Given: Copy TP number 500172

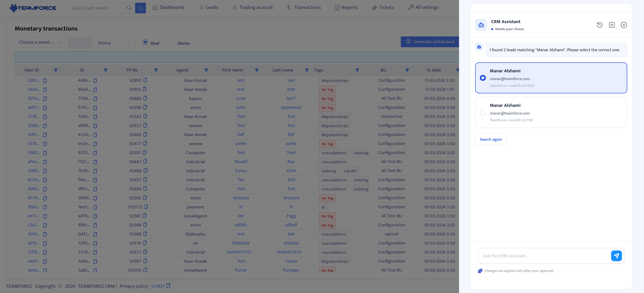Looking at the screenshot, I should pos(146,207).
